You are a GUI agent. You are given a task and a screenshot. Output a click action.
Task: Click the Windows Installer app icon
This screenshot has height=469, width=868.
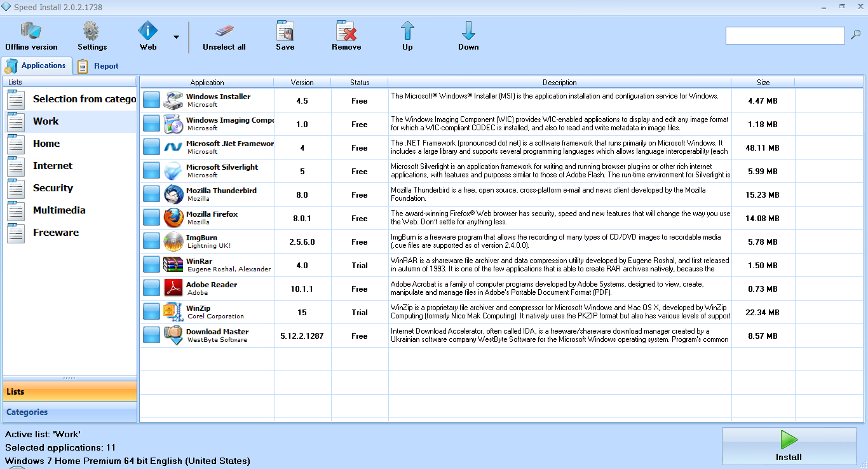(173, 100)
